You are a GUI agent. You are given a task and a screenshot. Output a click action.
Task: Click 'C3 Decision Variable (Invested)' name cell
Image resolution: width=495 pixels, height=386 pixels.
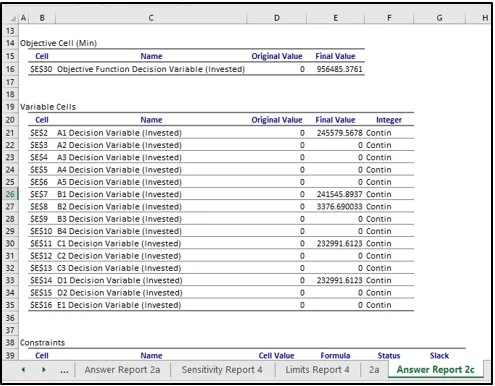[119, 268]
